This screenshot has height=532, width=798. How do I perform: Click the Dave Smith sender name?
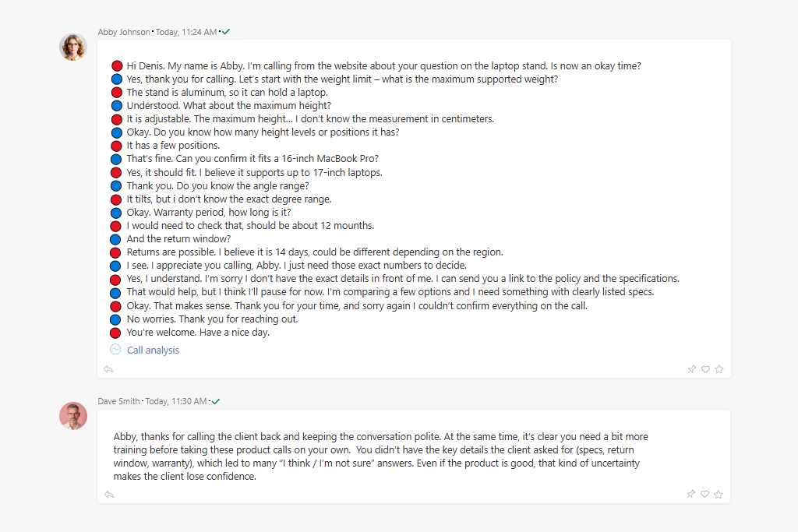[x=119, y=401]
